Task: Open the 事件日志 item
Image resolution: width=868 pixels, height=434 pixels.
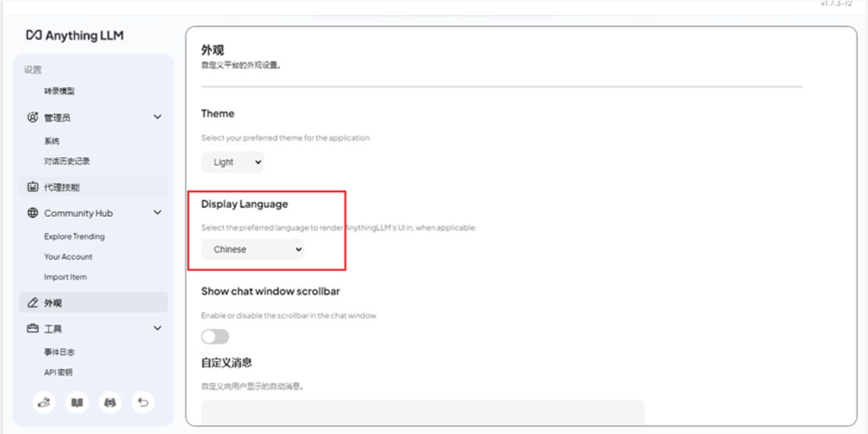Action: coord(59,352)
